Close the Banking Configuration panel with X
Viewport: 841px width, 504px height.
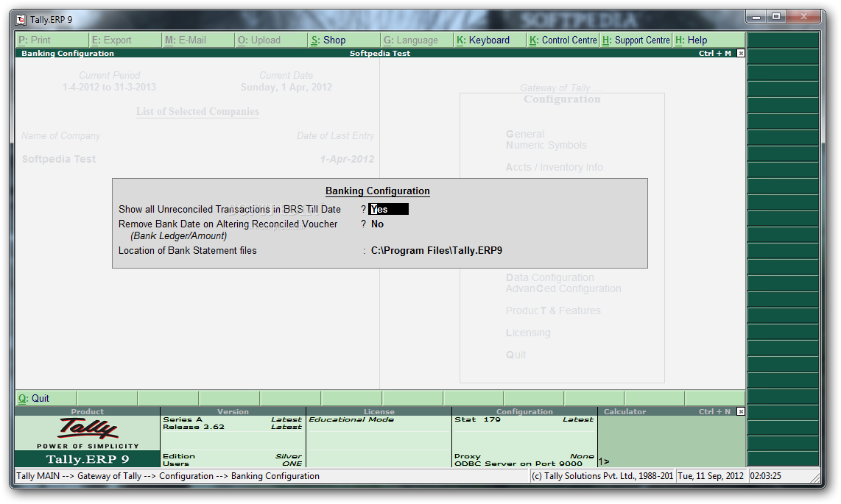click(741, 53)
